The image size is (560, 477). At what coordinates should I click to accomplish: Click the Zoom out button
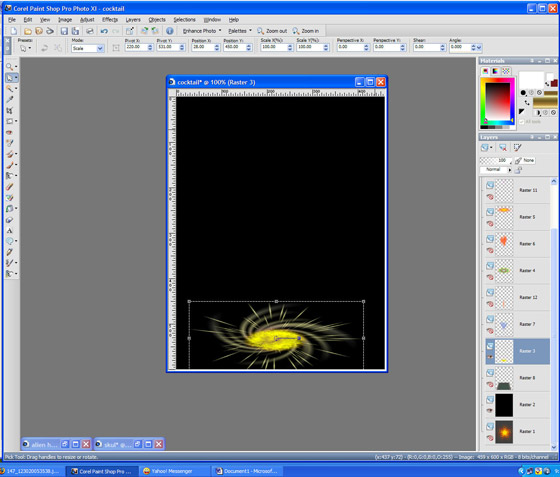[272, 31]
